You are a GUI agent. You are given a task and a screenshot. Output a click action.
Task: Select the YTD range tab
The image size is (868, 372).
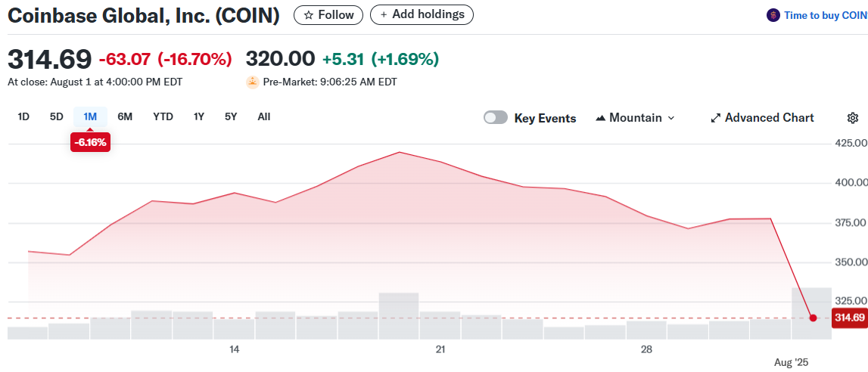coord(163,116)
